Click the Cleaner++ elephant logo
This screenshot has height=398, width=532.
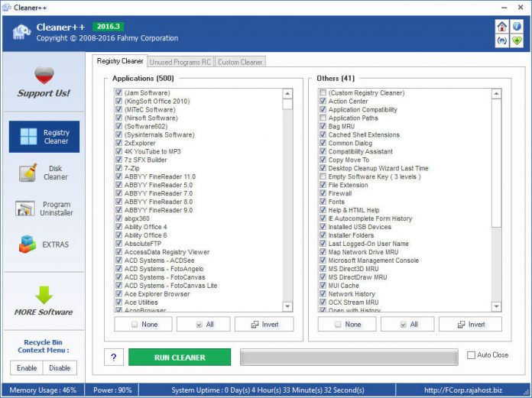tap(21, 33)
